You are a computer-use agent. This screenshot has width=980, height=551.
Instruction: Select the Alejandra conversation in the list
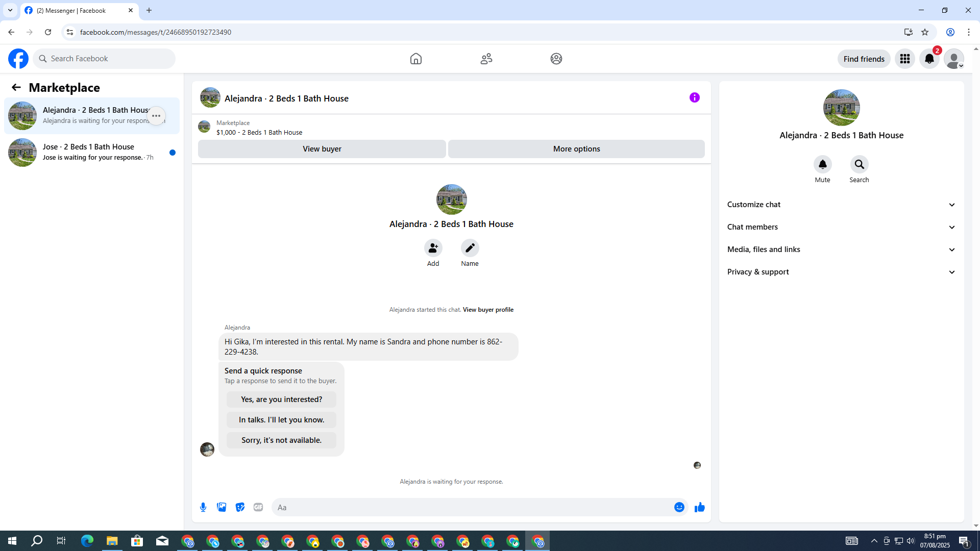[x=92, y=116]
